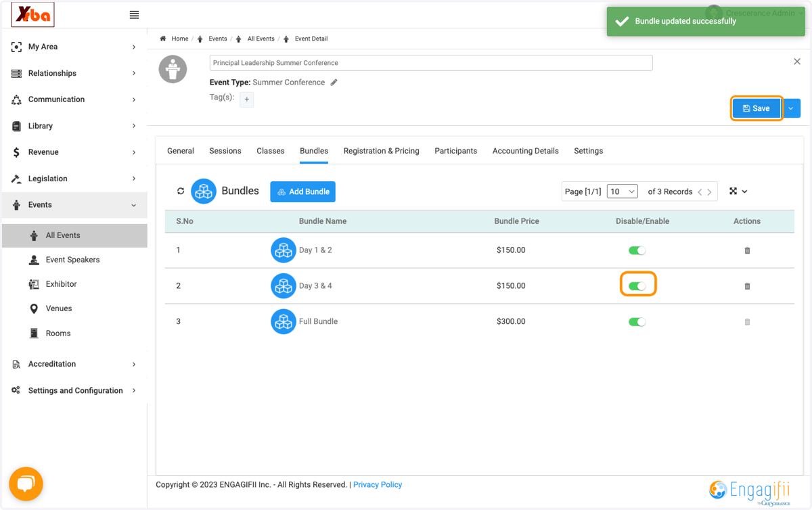Click the Home breadcrumb icon
812x510 pixels.
coord(163,39)
